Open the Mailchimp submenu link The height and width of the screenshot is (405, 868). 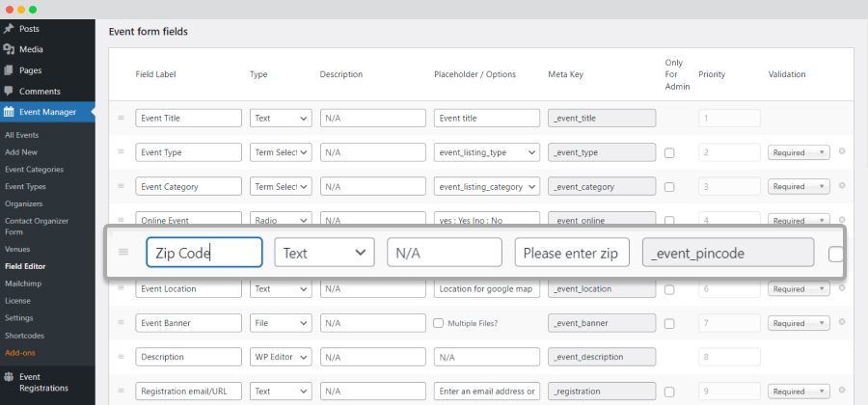point(23,283)
